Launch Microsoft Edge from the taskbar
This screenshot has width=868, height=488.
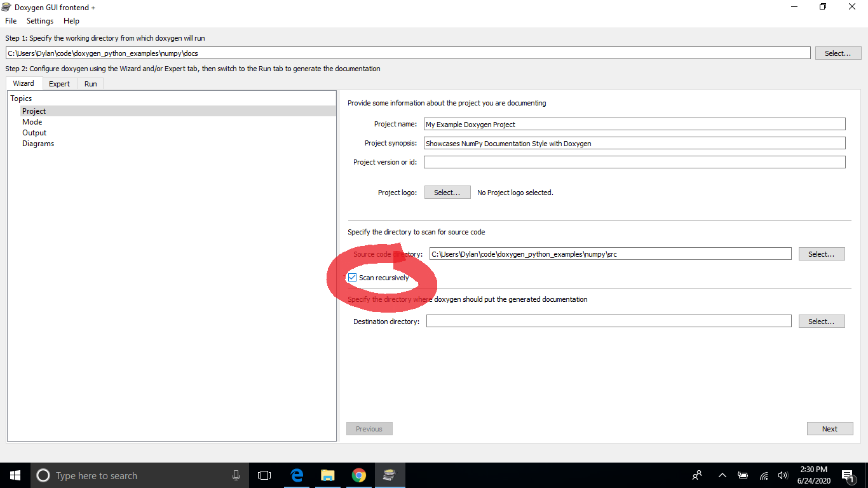pyautogui.click(x=297, y=475)
